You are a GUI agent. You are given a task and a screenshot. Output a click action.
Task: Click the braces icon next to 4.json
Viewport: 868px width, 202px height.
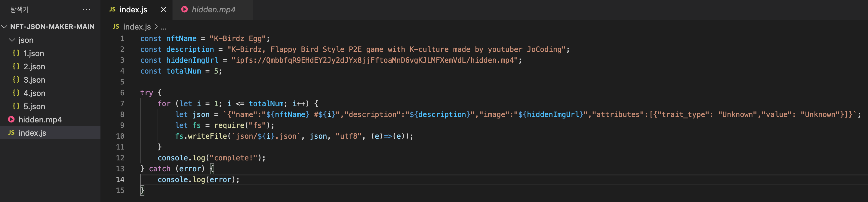click(16, 93)
